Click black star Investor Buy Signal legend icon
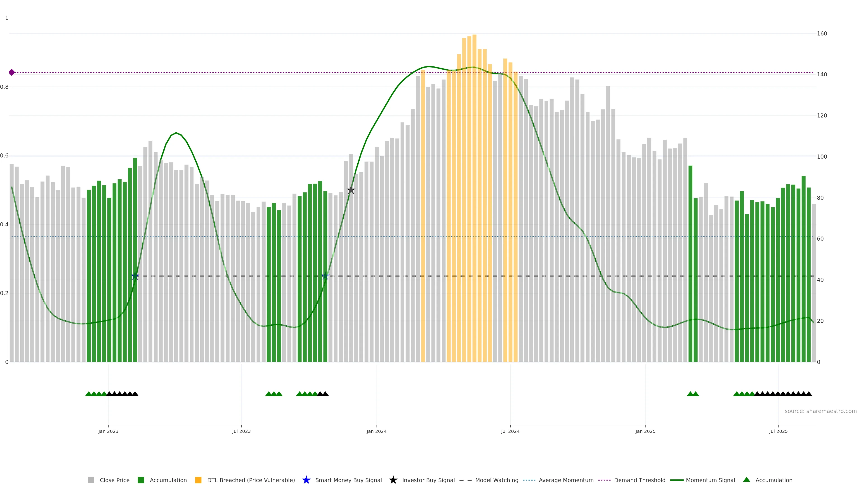Viewport: 868px width, 488px height. pyautogui.click(x=393, y=480)
